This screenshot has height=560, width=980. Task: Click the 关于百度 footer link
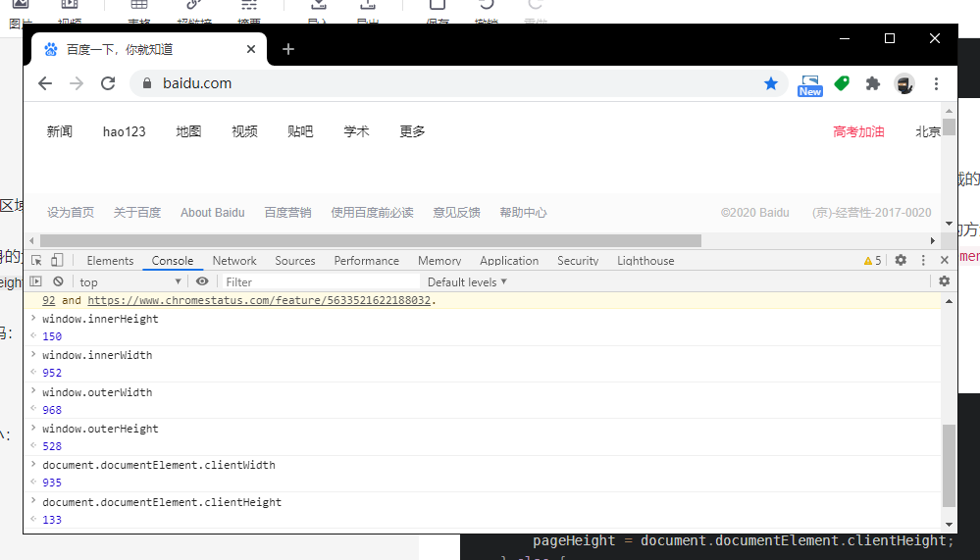click(137, 213)
